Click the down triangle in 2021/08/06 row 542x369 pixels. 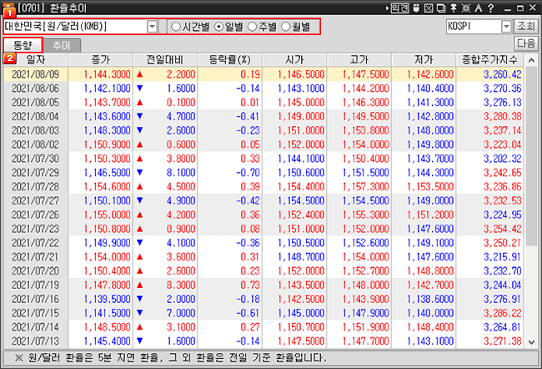pyautogui.click(x=140, y=88)
